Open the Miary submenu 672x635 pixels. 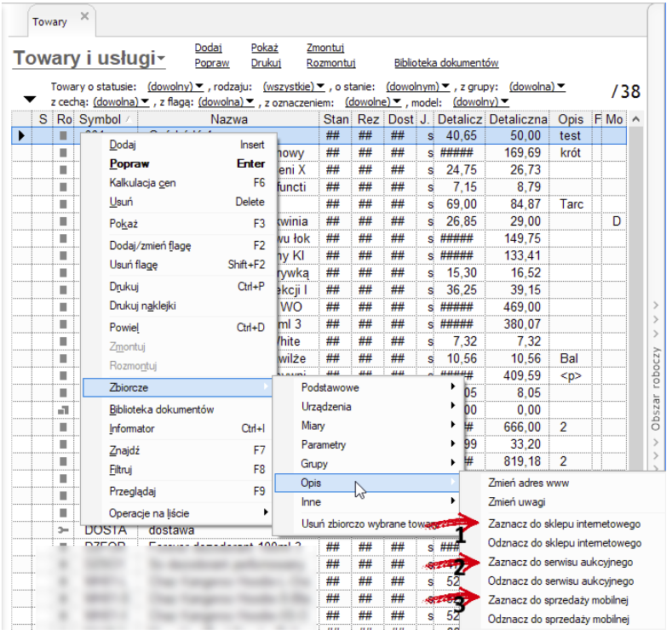click(x=368, y=426)
